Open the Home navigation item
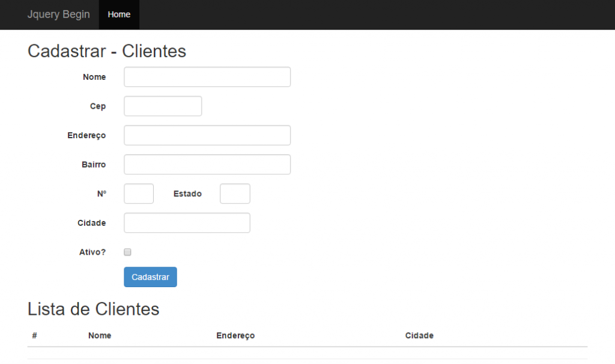Viewport: 615px width, 364px height. (x=118, y=14)
